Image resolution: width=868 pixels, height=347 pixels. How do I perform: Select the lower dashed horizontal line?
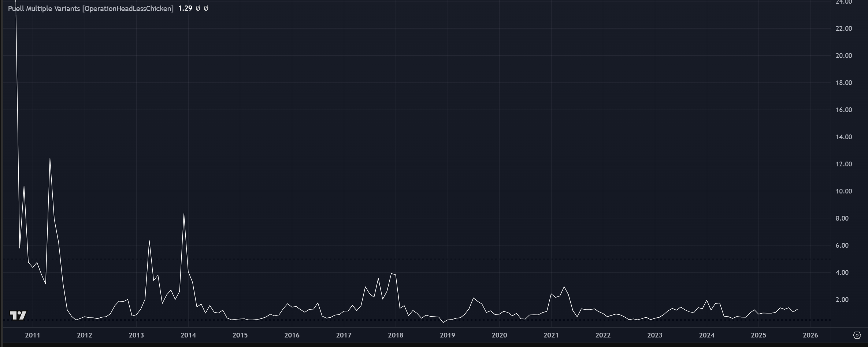click(439, 320)
